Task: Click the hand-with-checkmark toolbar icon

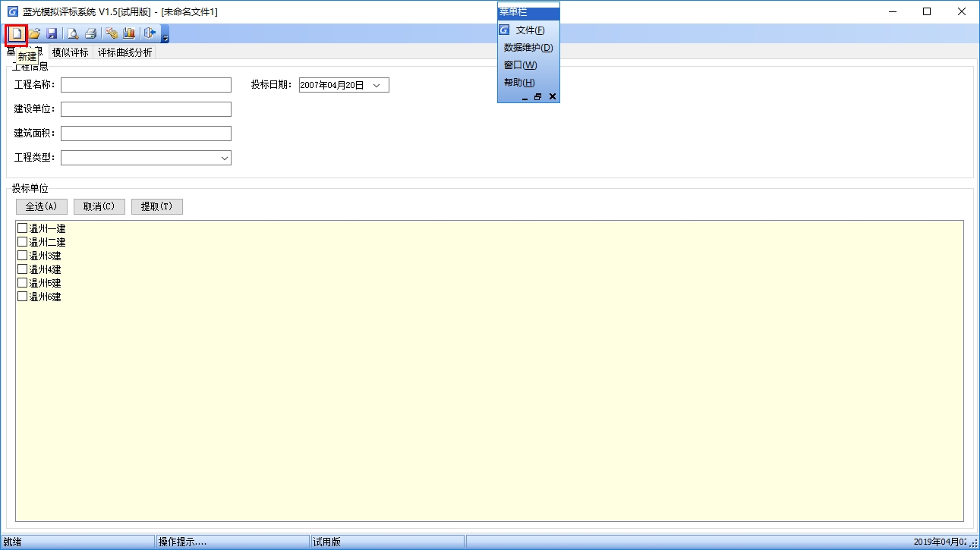Action: pos(112,33)
